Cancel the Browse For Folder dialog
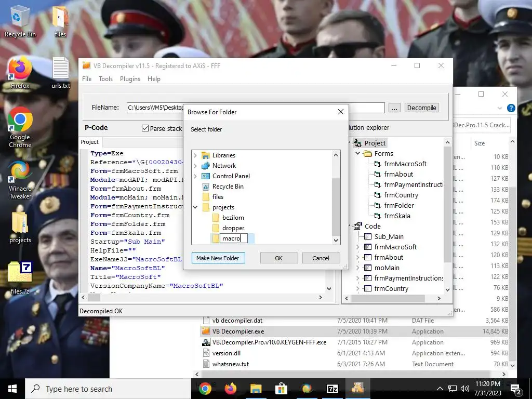The image size is (532, 399). point(321,258)
